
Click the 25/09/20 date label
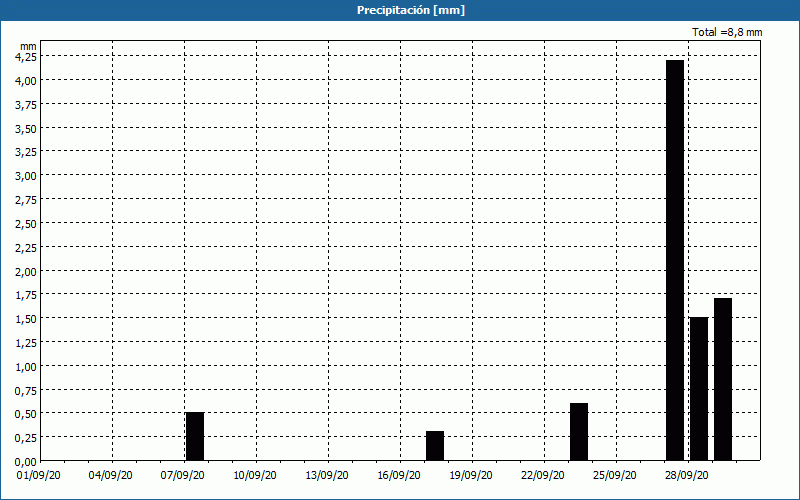(615, 476)
